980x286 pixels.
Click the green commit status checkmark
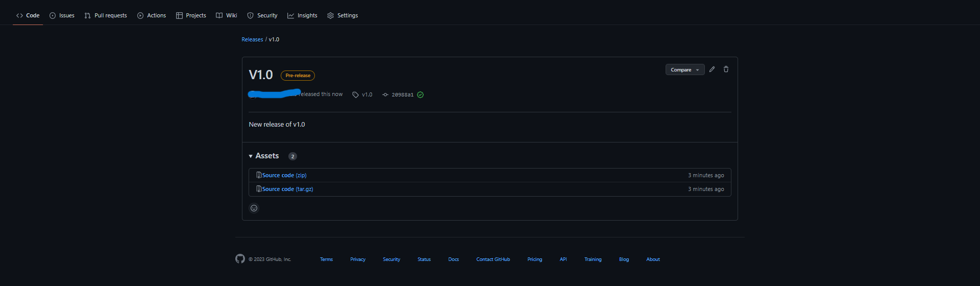click(421, 95)
